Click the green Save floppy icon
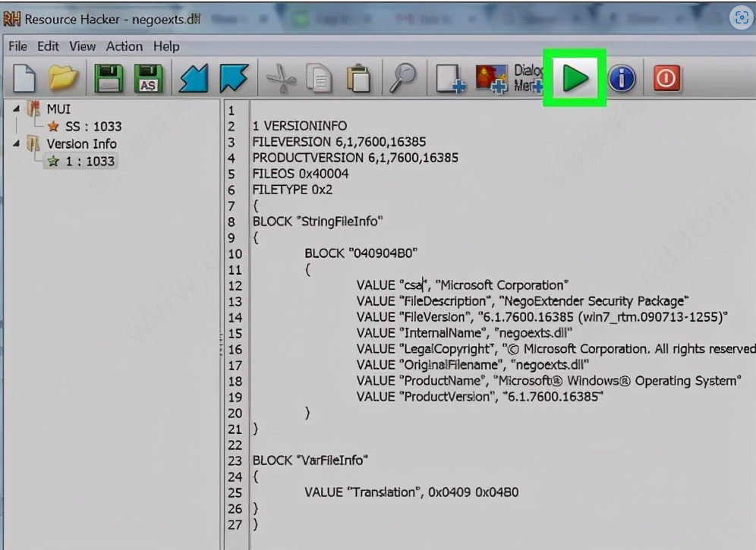Viewport: 756px width, 550px height. (109, 78)
